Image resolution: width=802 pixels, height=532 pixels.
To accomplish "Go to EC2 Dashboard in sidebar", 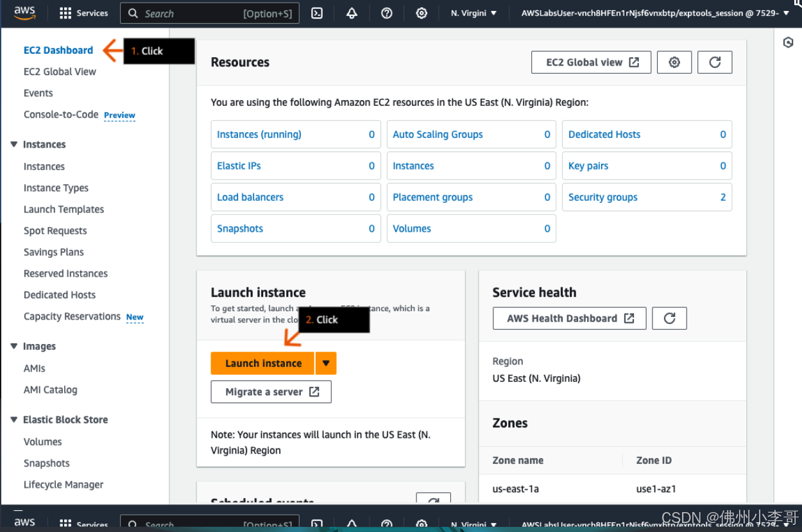I will [58, 50].
